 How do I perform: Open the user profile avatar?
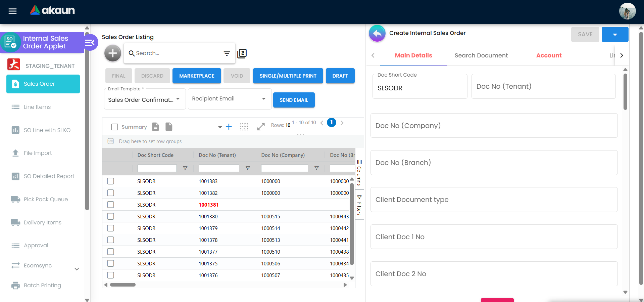[627, 11]
